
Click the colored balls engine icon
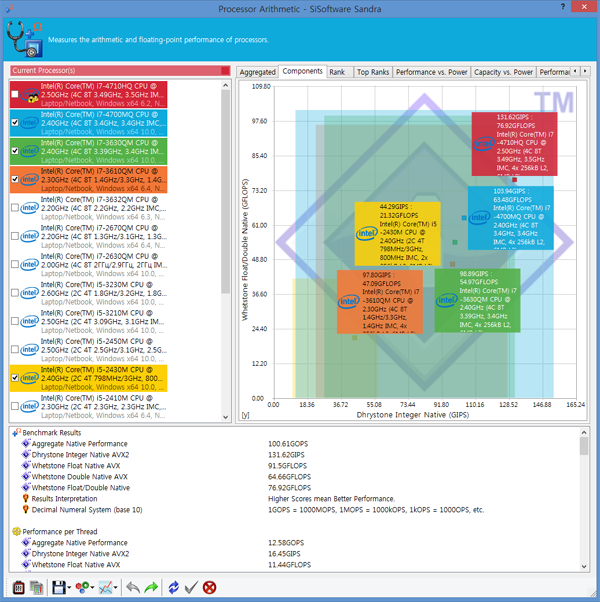coord(82,587)
